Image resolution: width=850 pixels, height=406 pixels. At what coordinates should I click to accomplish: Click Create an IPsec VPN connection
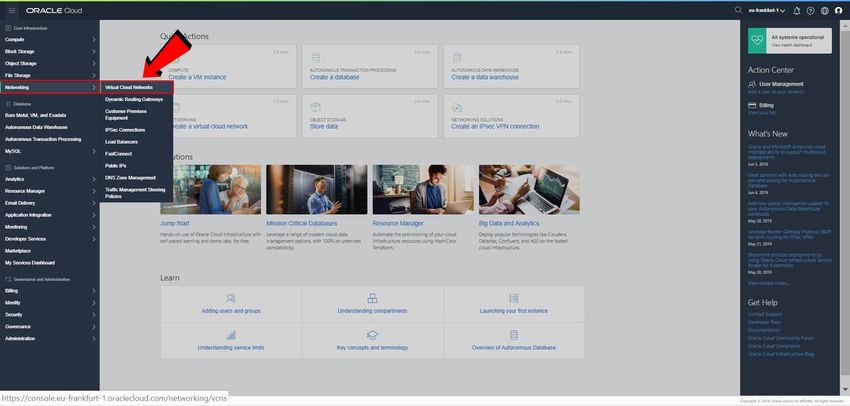pos(495,126)
